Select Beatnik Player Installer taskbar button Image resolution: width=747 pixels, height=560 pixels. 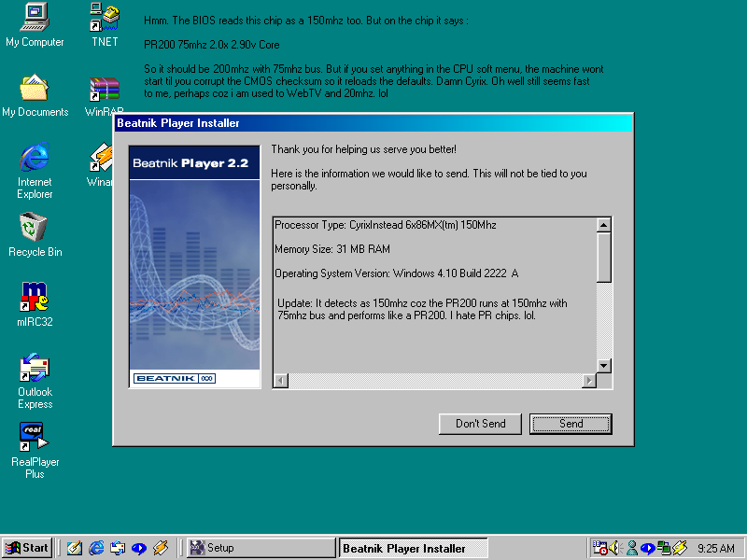(x=413, y=548)
